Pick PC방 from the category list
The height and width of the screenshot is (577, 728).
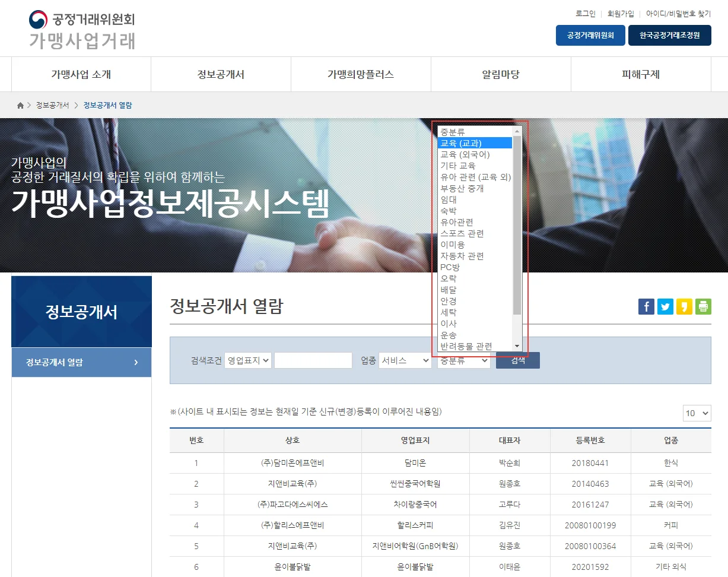tap(450, 267)
